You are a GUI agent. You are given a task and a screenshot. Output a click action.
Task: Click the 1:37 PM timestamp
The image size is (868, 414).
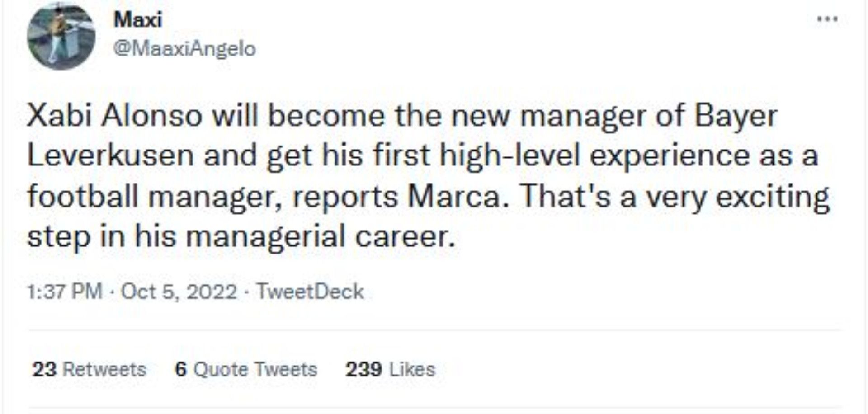click(64, 292)
